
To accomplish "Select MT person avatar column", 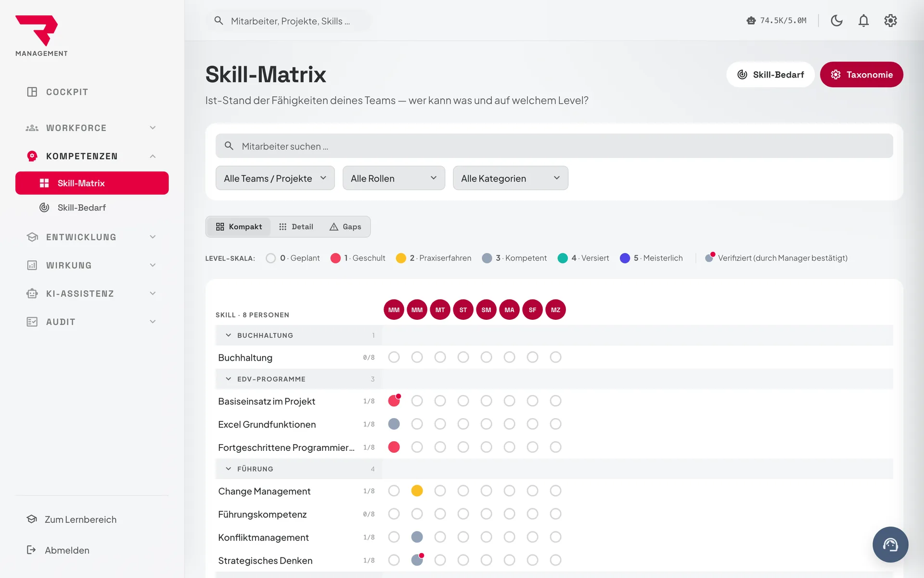I will click(440, 310).
